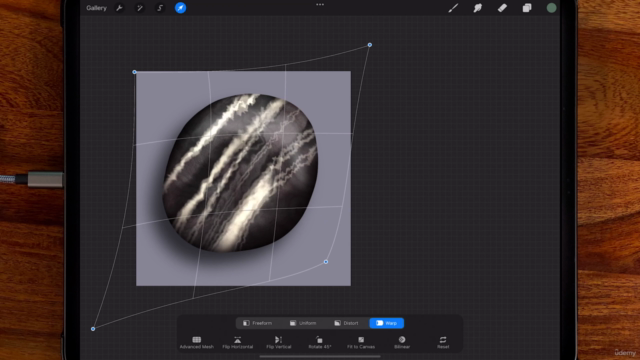The height and width of the screenshot is (360, 640).
Task: Click the bottom-right warp corner node
Action: (326, 262)
